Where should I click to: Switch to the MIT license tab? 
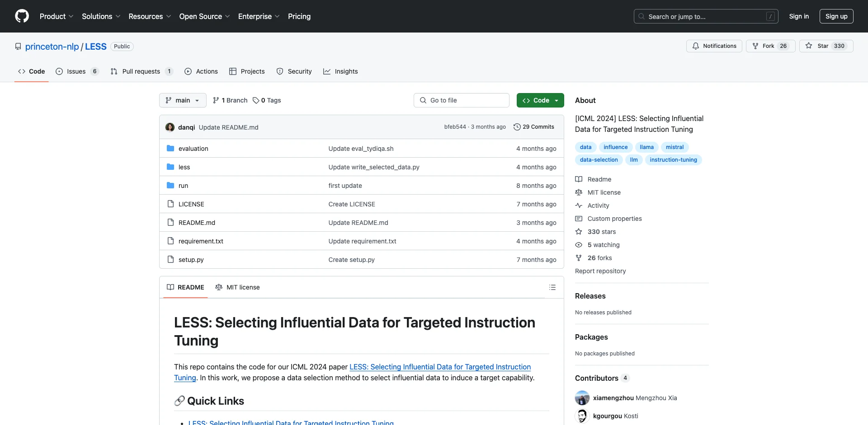click(x=237, y=287)
